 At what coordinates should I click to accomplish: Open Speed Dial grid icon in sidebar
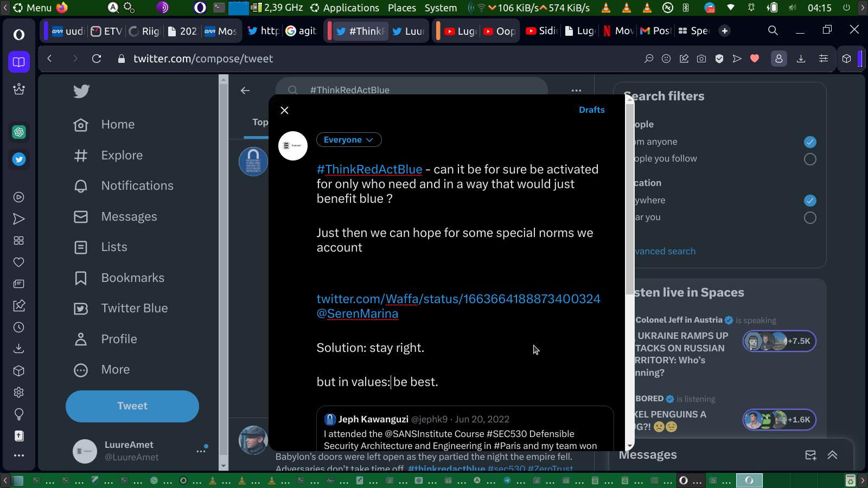[x=19, y=240]
